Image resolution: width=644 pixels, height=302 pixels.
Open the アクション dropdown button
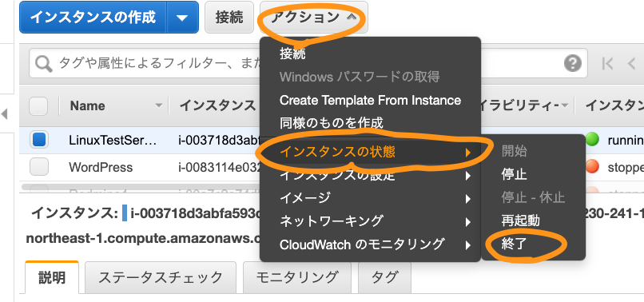pos(314,18)
